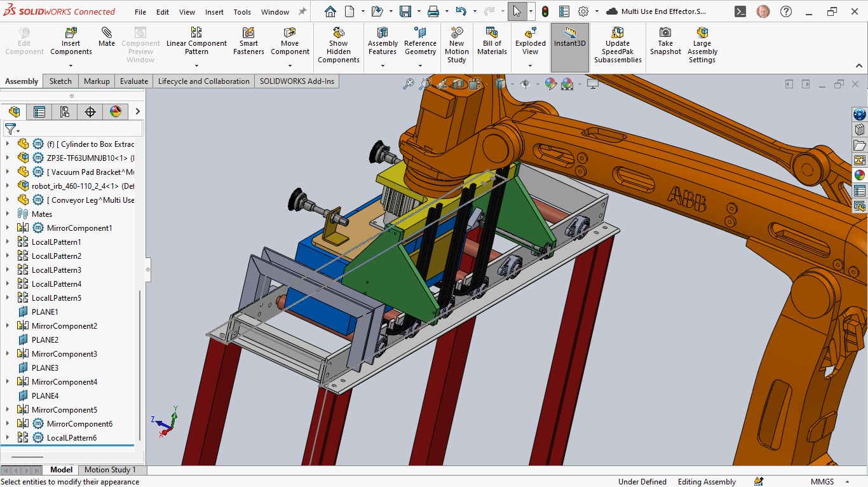Image resolution: width=868 pixels, height=487 pixels.
Task: Click Zoom to Fit in view toolbar
Action: (409, 83)
